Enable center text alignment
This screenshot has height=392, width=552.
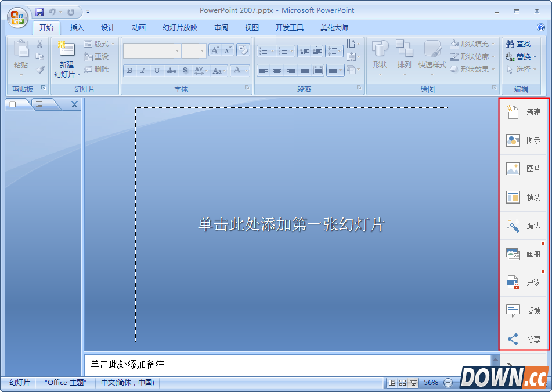point(277,70)
